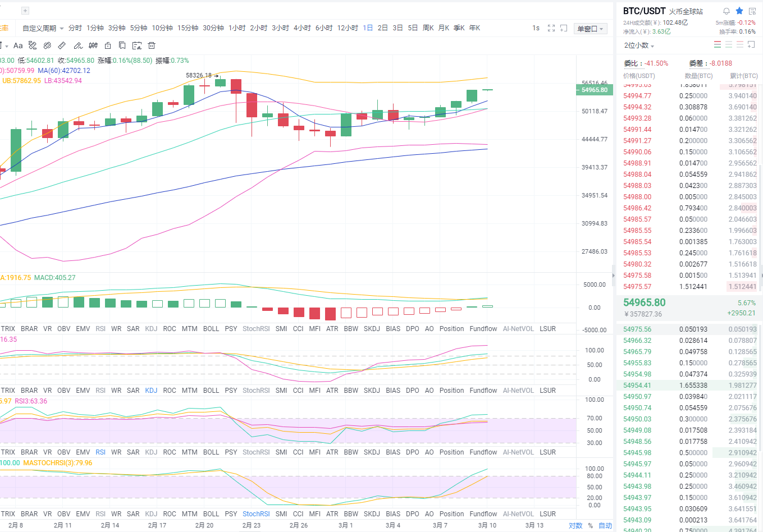This screenshot has width=763, height=532.
Task: Click the 对数 logarithmic scale link
Action: coord(576,525)
